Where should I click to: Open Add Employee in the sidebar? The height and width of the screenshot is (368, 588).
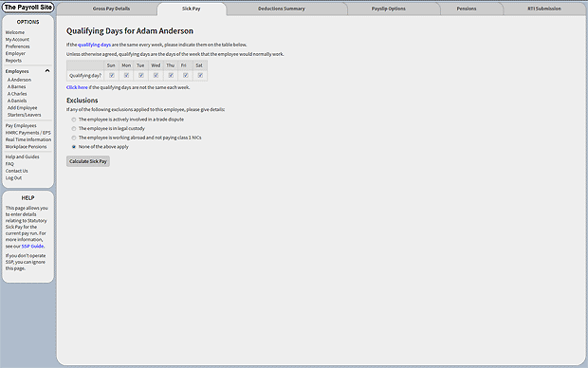coord(22,108)
